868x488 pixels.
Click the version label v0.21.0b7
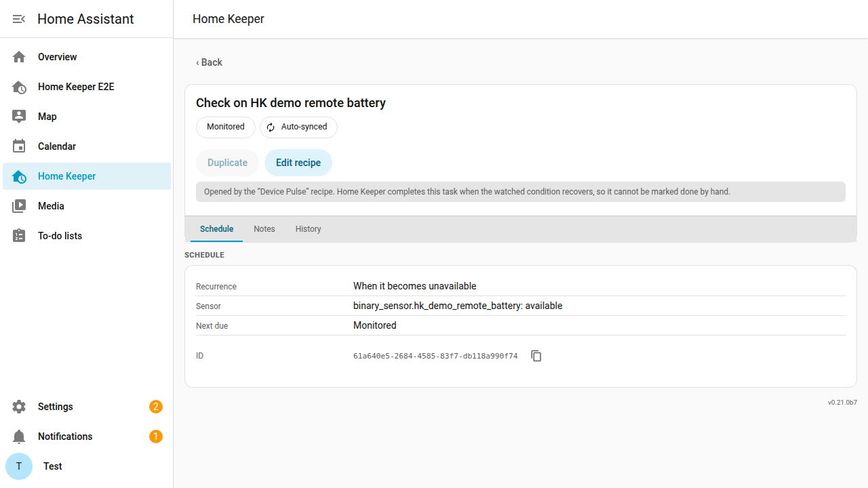pyautogui.click(x=842, y=403)
